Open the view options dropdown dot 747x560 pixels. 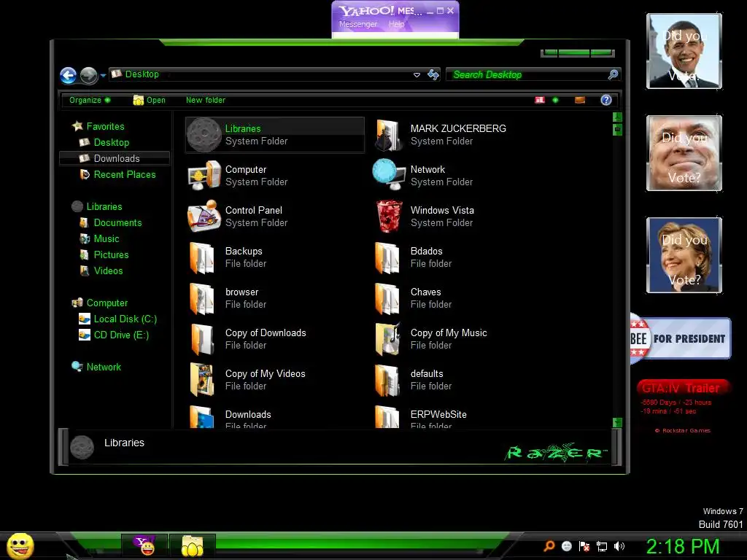pyautogui.click(x=555, y=100)
